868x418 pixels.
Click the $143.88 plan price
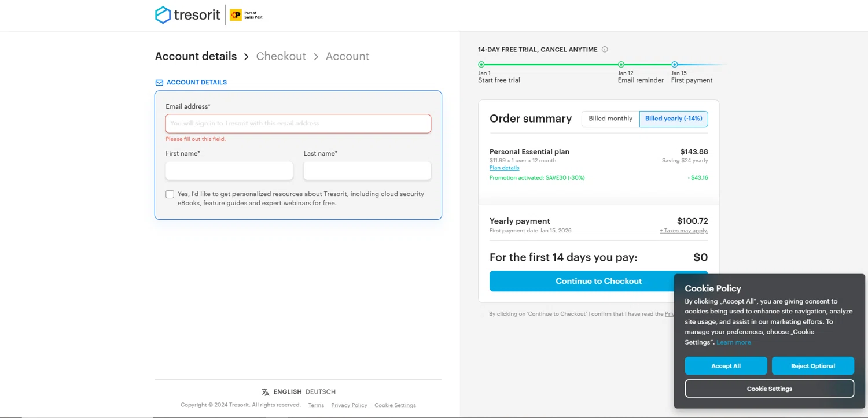694,152
